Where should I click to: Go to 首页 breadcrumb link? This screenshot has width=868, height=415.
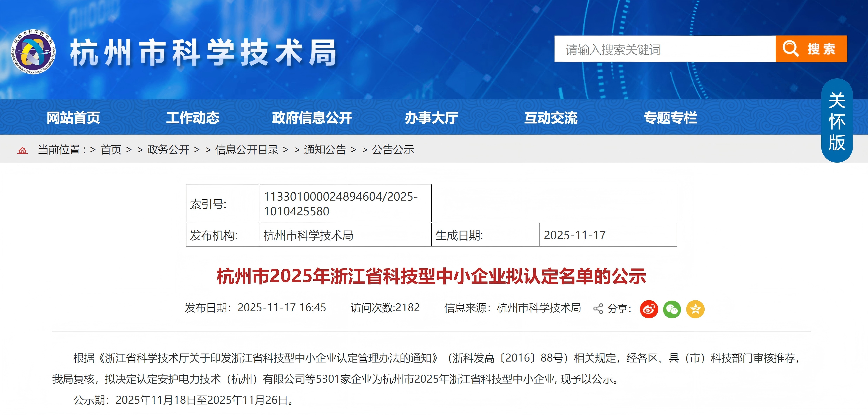coord(111,150)
